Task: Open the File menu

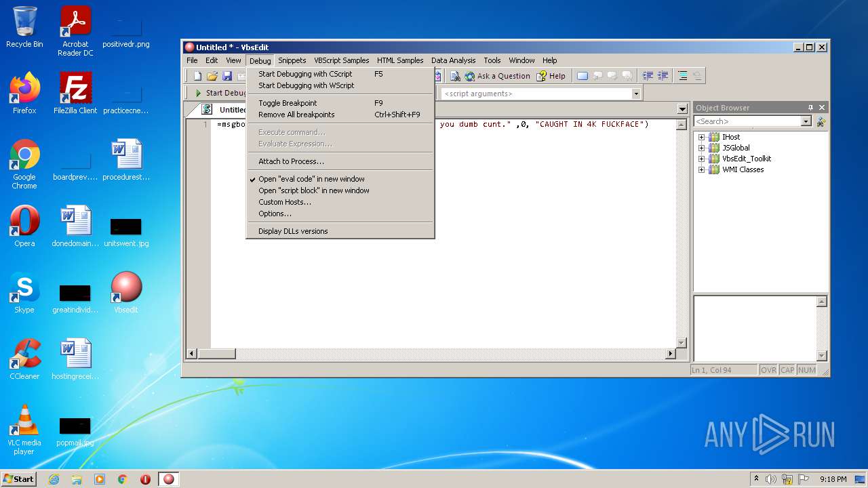Action: click(x=193, y=60)
